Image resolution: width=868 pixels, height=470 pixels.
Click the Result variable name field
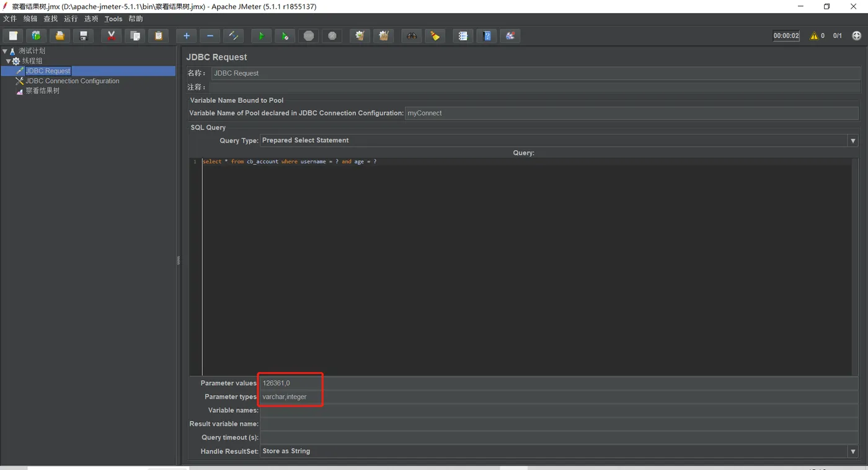click(x=559, y=424)
